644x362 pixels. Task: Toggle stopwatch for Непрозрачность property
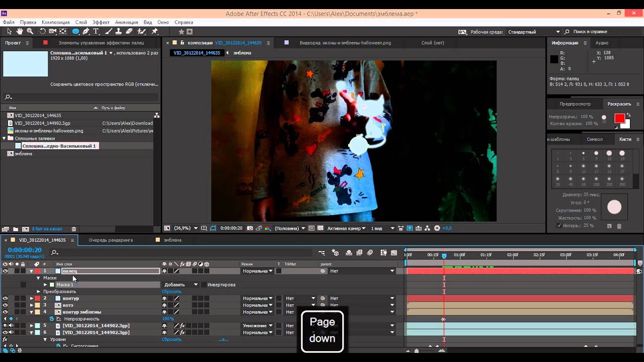51,319
